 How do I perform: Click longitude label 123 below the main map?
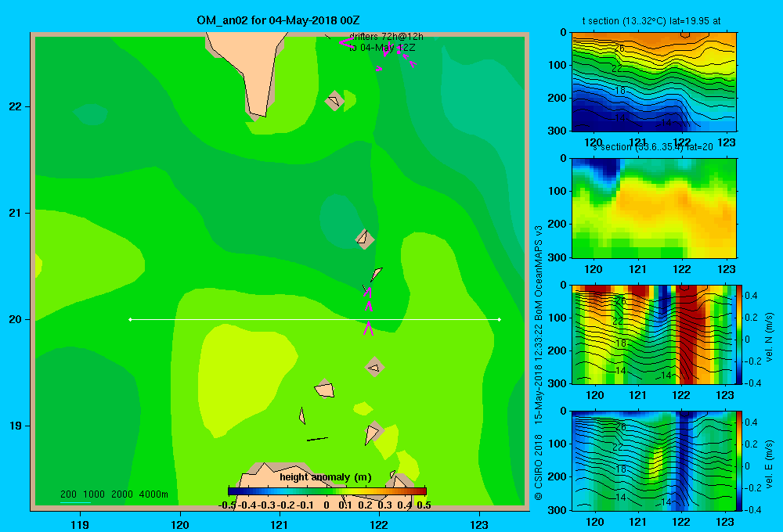click(479, 524)
